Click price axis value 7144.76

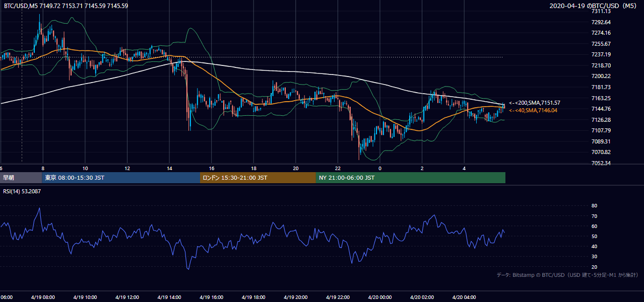[x=601, y=109]
